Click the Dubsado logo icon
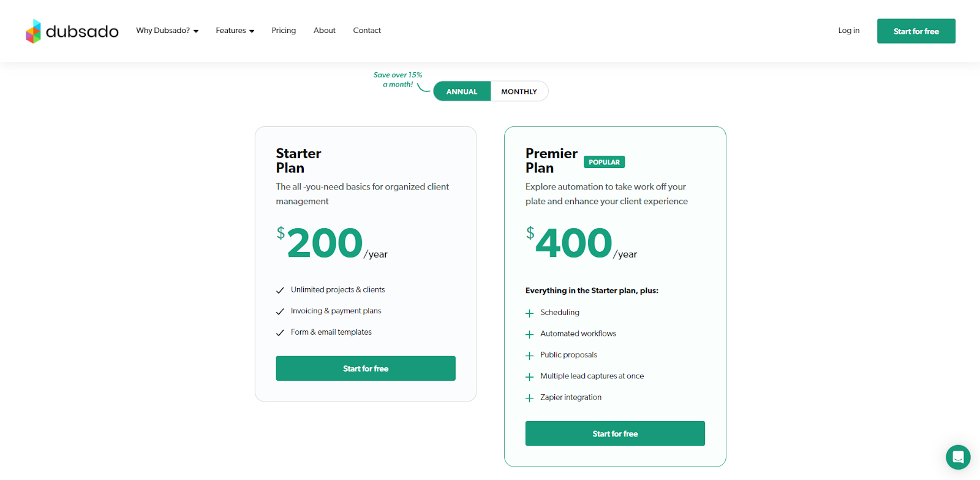This screenshot has height=480, width=980. tap(33, 31)
